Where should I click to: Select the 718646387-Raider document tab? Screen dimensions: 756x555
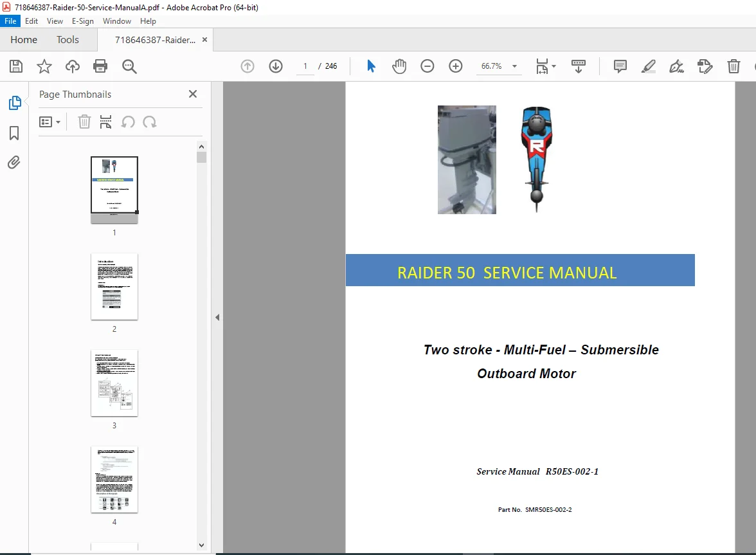tap(155, 40)
